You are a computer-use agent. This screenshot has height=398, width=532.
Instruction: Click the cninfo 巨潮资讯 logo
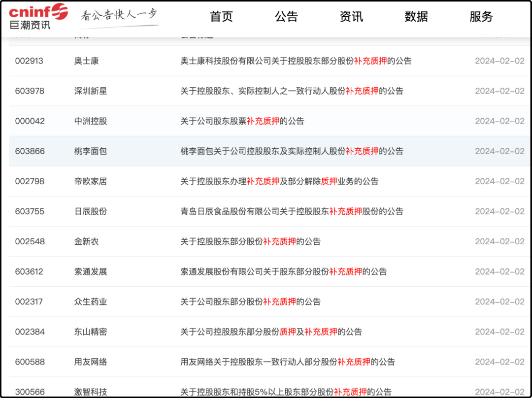(38, 16)
